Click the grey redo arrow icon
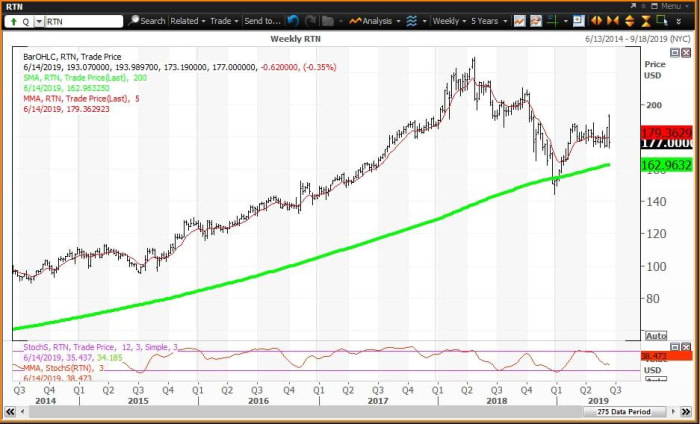The image size is (700, 424). click(x=310, y=21)
